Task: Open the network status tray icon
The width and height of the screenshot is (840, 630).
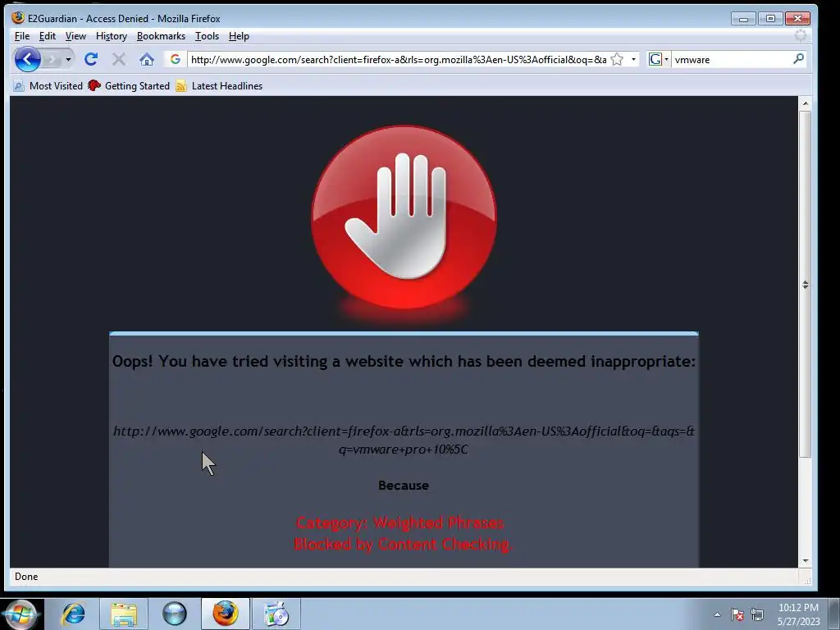Action: [x=757, y=614]
